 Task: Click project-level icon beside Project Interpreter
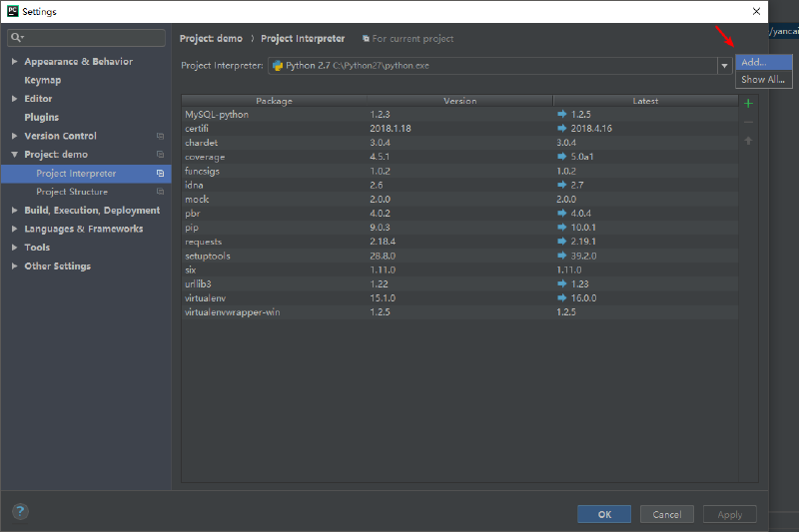[x=160, y=173]
